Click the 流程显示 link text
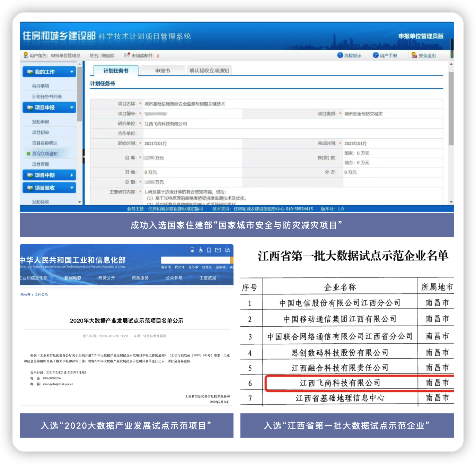Viewport: 476px width, 464px height. pyautogui.click(x=353, y=55)
